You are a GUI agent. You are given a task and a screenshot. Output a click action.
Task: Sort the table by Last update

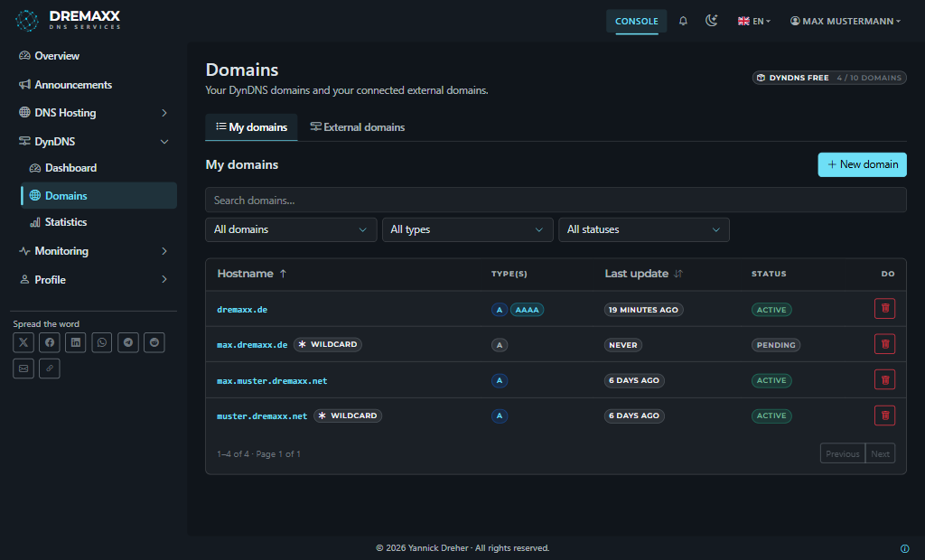click(643, 273)
